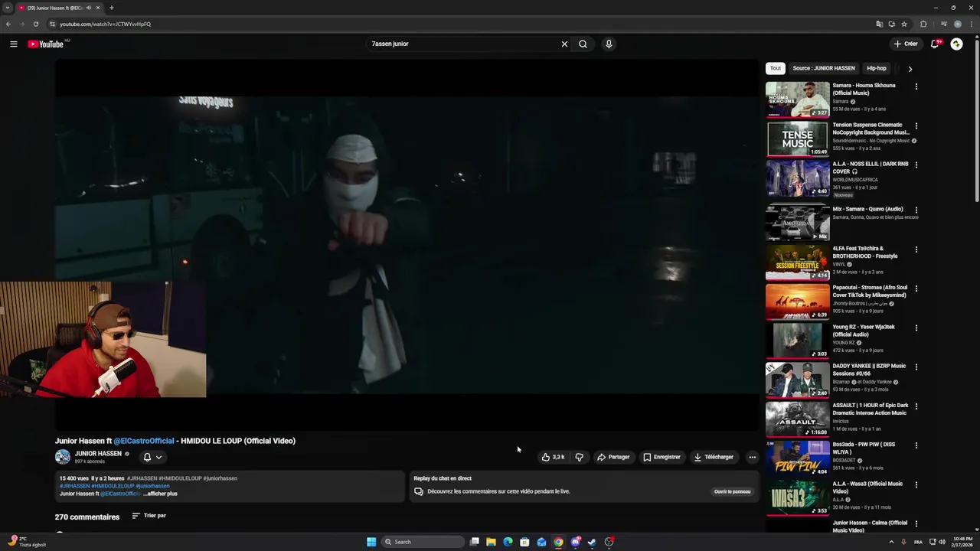The height and width of the screenshot is (551, 980).
Task: Dislike the video with thumbs down
Action: pos(580,457)
